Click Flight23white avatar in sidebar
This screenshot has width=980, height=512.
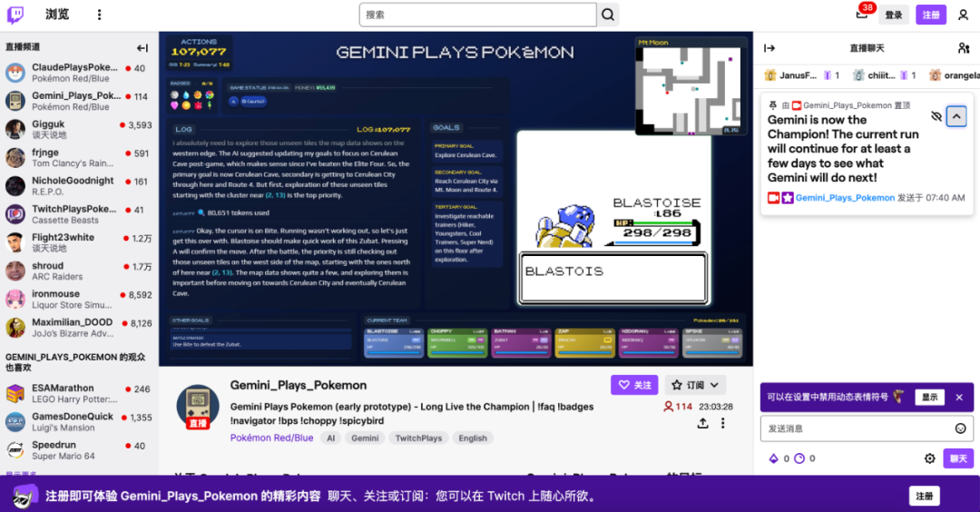click(x=15, y=242)
